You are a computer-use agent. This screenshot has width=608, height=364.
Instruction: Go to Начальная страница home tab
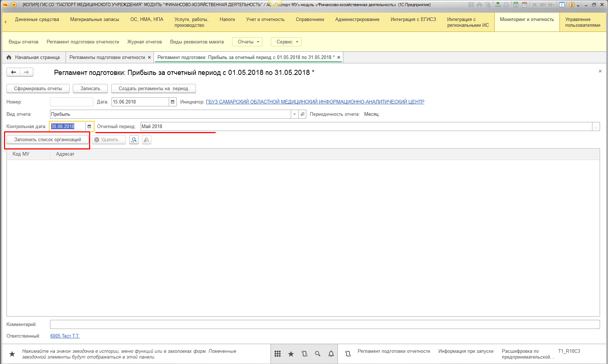point(33,58)
